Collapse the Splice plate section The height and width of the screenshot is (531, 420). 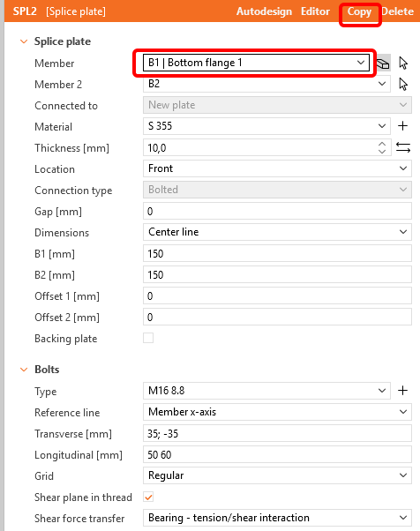[24, 41]
